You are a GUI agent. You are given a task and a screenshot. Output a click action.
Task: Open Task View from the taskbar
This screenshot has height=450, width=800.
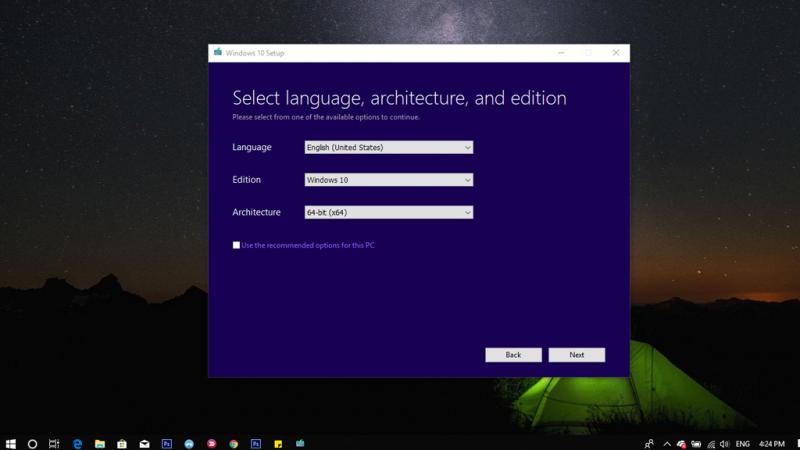point(55,442)
